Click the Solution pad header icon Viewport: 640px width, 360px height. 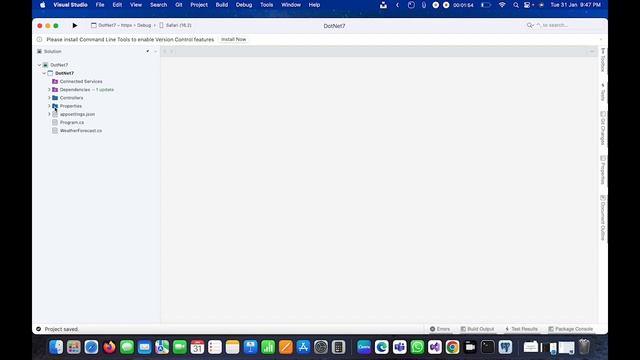[39, 51]
